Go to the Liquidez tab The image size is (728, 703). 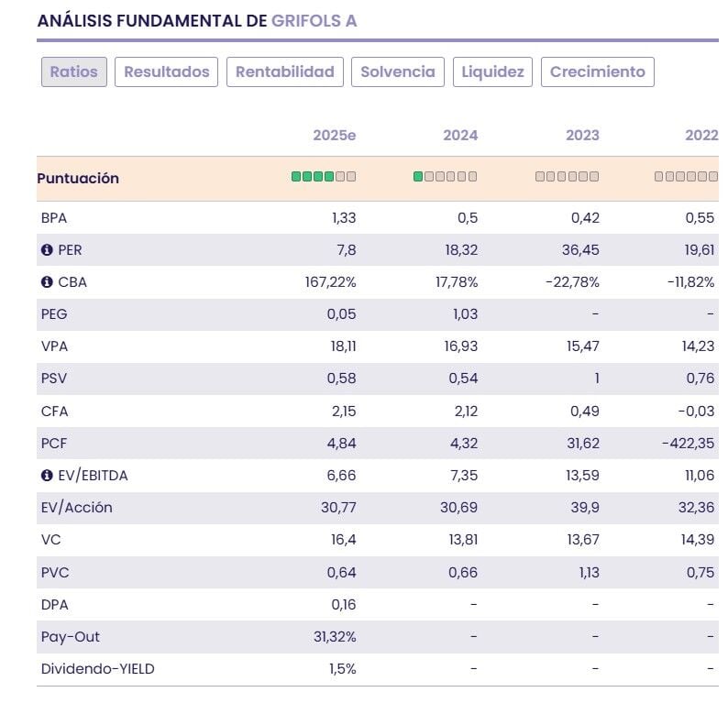click(x=492, y=71)
